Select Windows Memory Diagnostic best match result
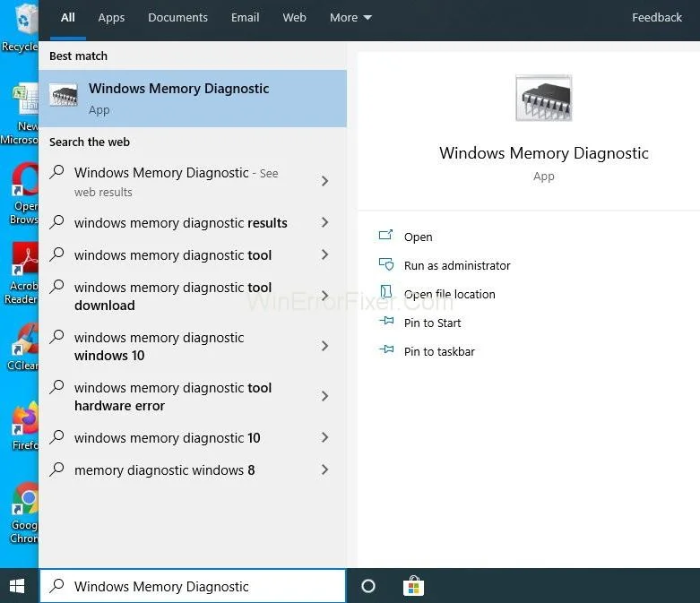The image size is (700, 603). pos(193,99)
